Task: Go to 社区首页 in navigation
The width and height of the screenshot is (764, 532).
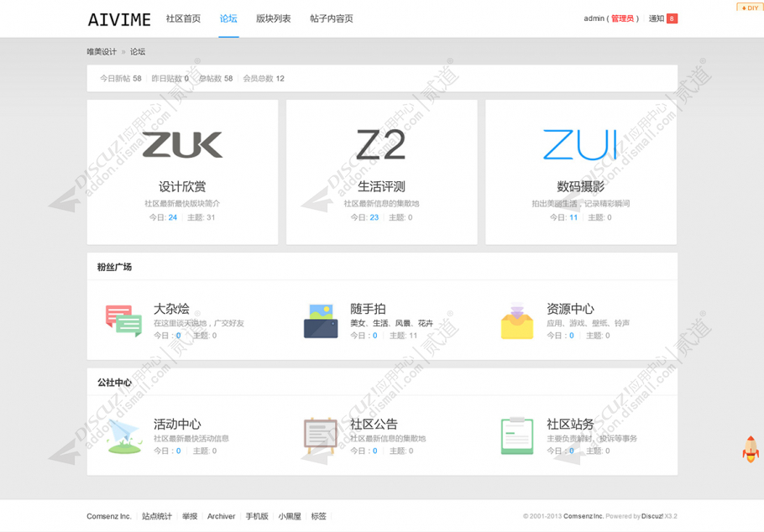Action: [x=183, y=18]
